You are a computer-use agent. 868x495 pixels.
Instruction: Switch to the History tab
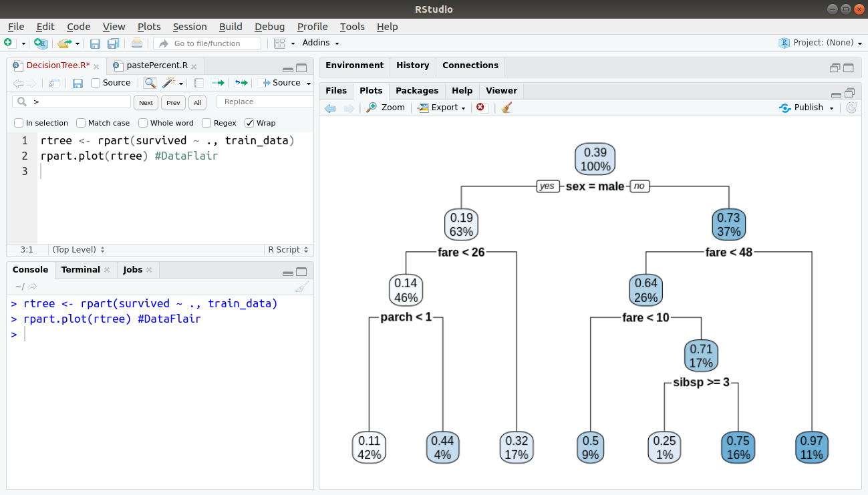412,65
